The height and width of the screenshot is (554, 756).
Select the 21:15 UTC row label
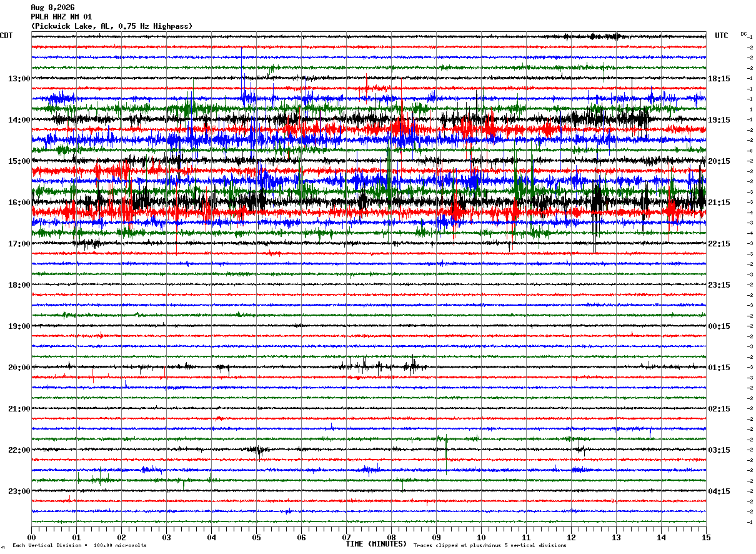coord(719,203)
